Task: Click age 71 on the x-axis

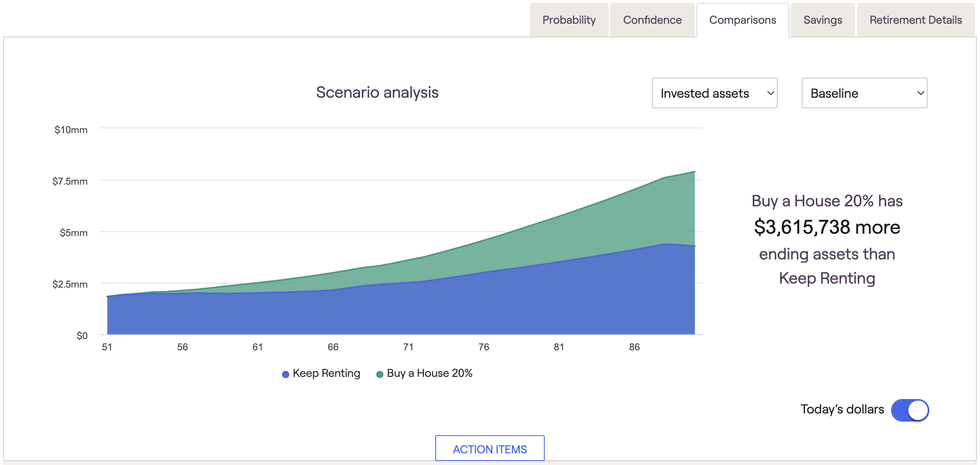Action: pos(408,347)
